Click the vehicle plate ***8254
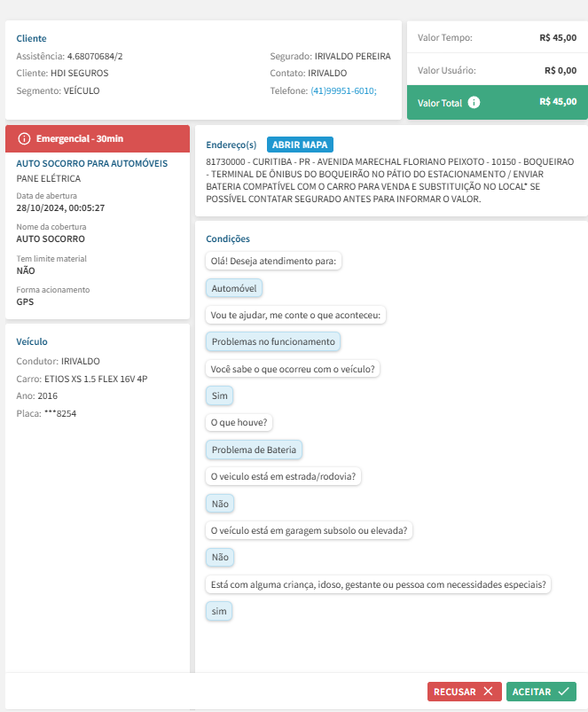The width and height of the screenshot is (588, 712). (60, 413)
